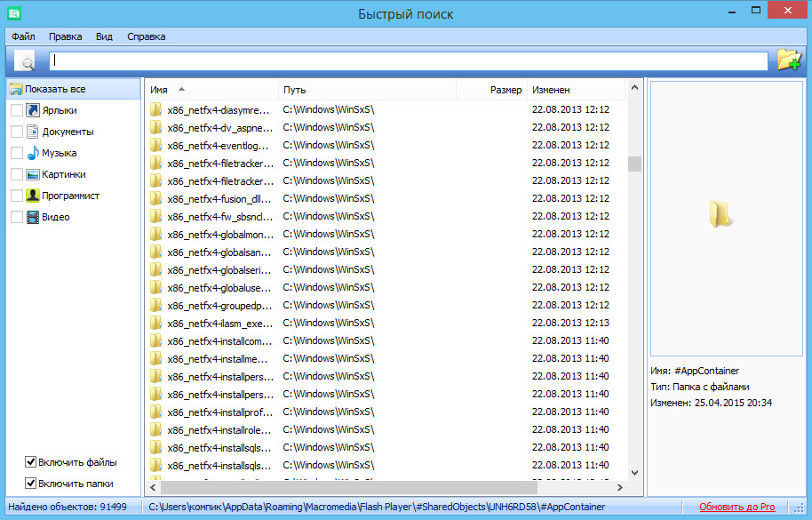Screen dimensions: 812x520
Task: Sort by the Имя column header
Action: tap(211, 90)
